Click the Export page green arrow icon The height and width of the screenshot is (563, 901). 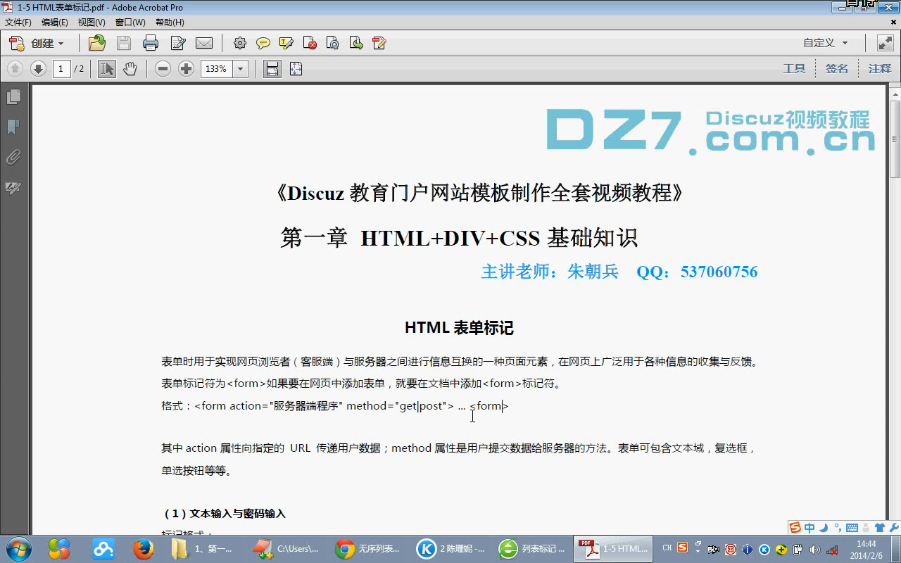[x=356, y=43]
